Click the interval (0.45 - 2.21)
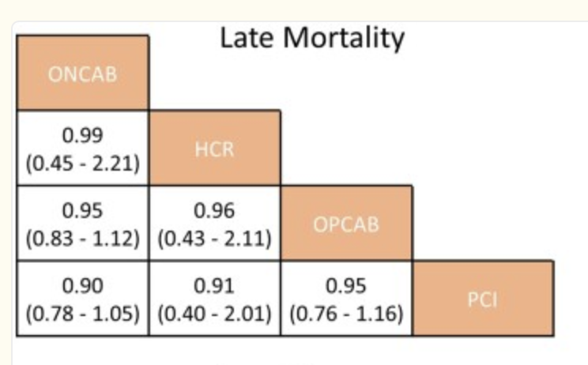 tap(82, 165)
